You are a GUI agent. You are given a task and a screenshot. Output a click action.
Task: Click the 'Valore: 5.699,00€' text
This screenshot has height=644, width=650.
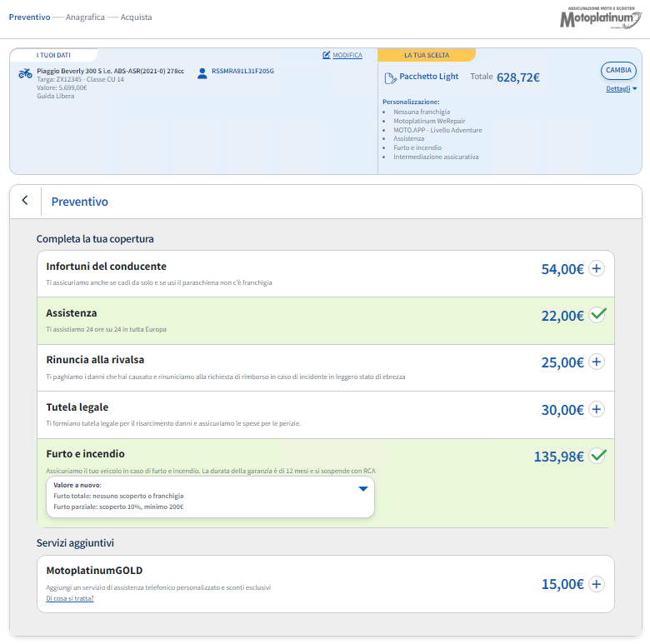coord(62,87)
